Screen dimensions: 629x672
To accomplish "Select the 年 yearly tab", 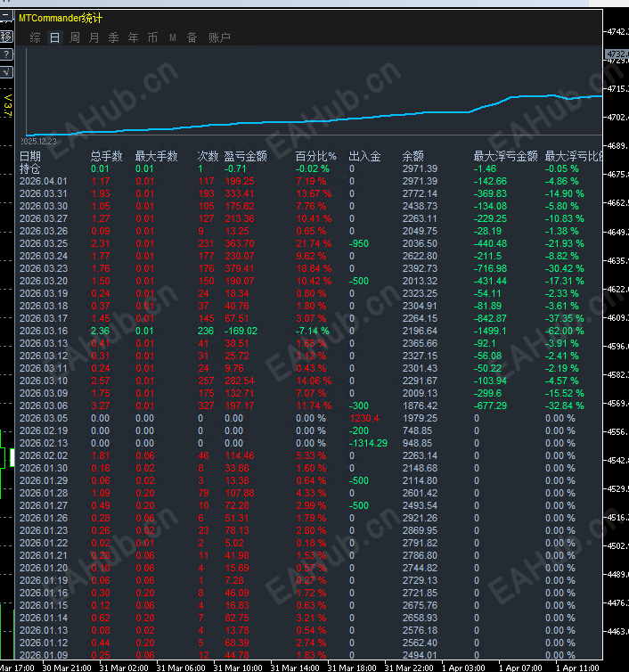I will pos(134,37).
